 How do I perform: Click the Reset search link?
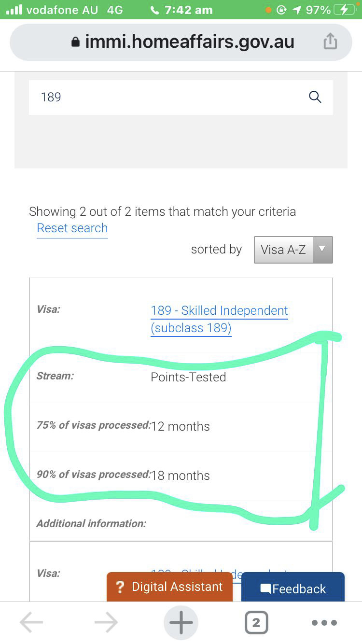72,228
